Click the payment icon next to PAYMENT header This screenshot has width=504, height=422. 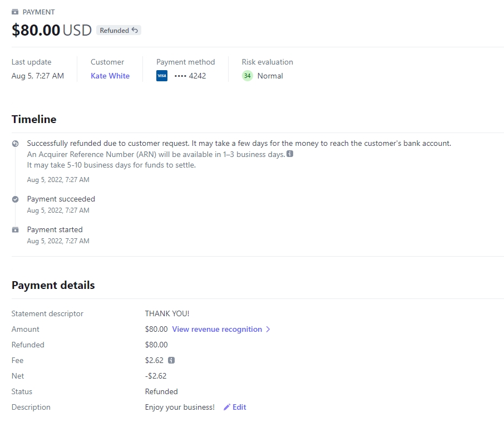(x=15, y=12)
